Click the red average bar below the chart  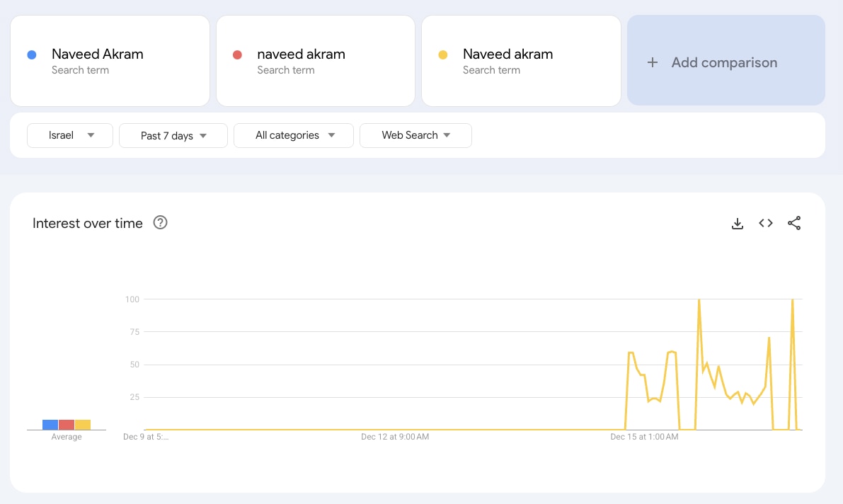(x=67, y=424)
